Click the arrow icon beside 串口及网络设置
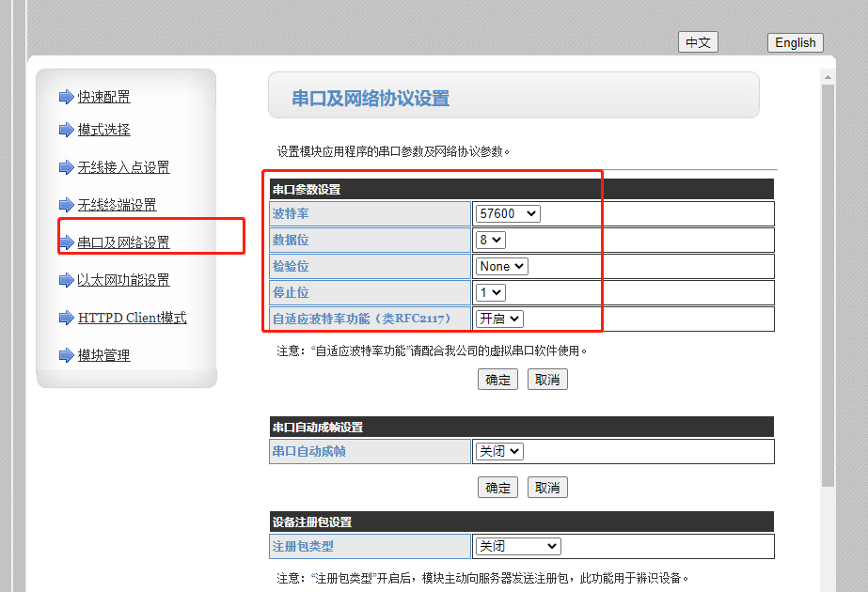This screenshot has width=868, height=592. coord(66,242)
